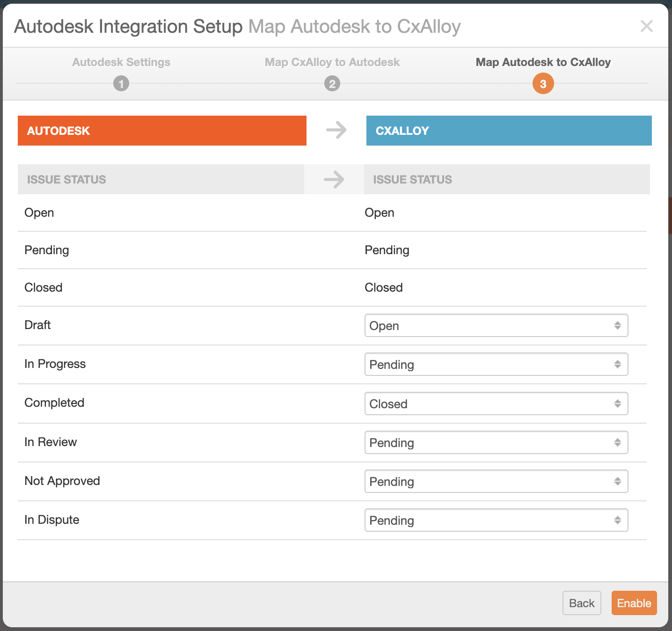672x631 pixels.
Task: Switch to Map CxAlloy to Autodesk step
Action: point(332,62)
